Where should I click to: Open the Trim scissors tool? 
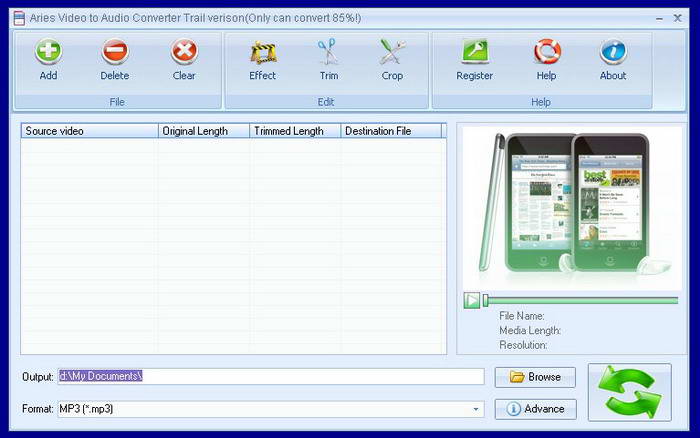coord(329,60)
